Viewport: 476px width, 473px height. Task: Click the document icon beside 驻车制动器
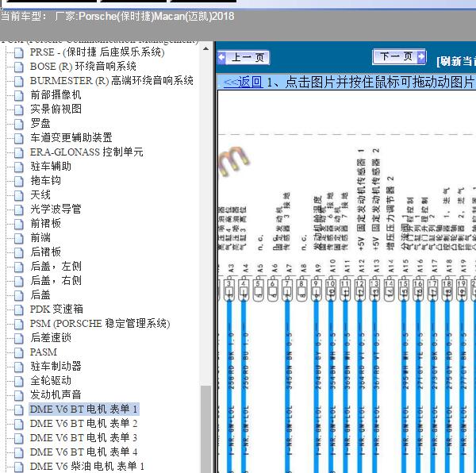coord(18,367)
